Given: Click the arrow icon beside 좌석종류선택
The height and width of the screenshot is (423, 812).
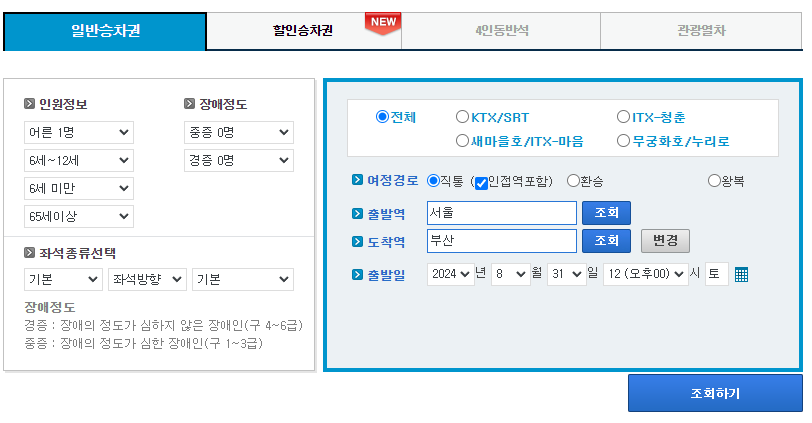Looking at the screenshot, I should tap(30, 253).
